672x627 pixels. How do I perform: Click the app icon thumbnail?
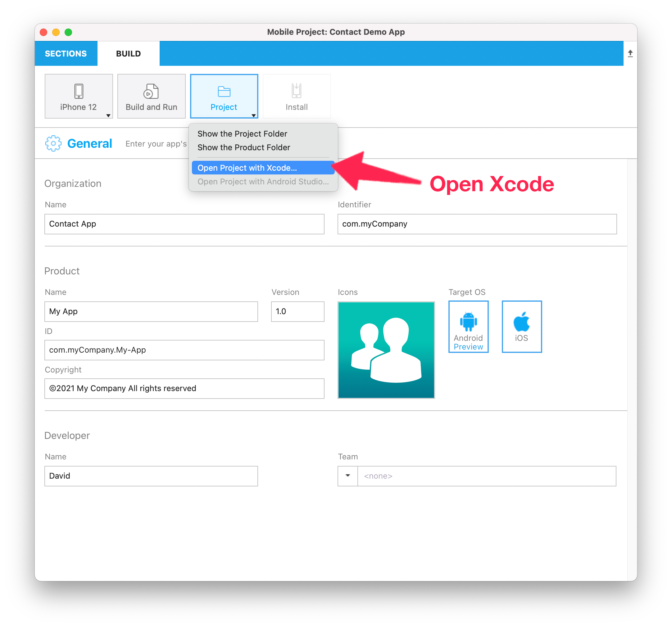coord(386,350)
